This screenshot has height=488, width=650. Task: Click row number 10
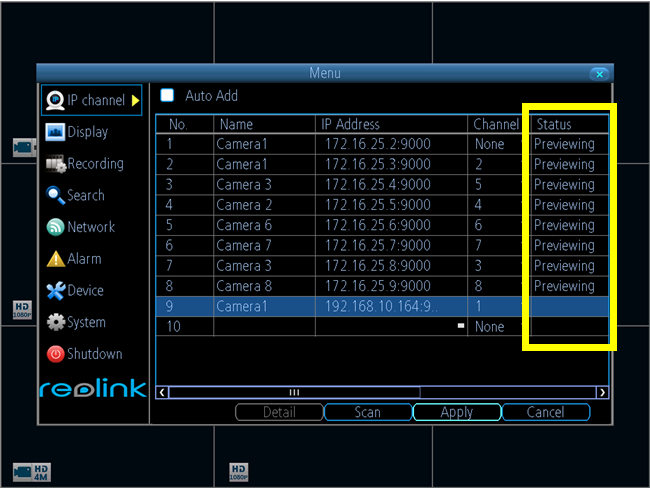[174, 327]
